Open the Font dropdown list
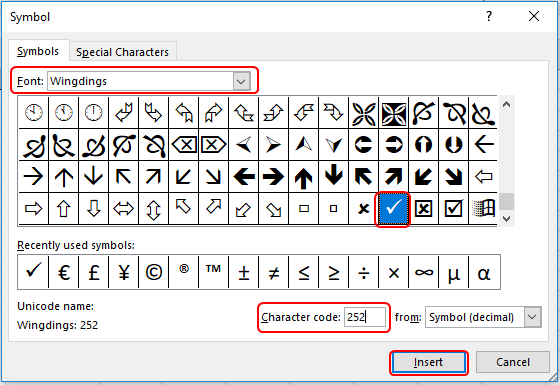Viewport: 560px width, 385px height. [x=241, y=81]
